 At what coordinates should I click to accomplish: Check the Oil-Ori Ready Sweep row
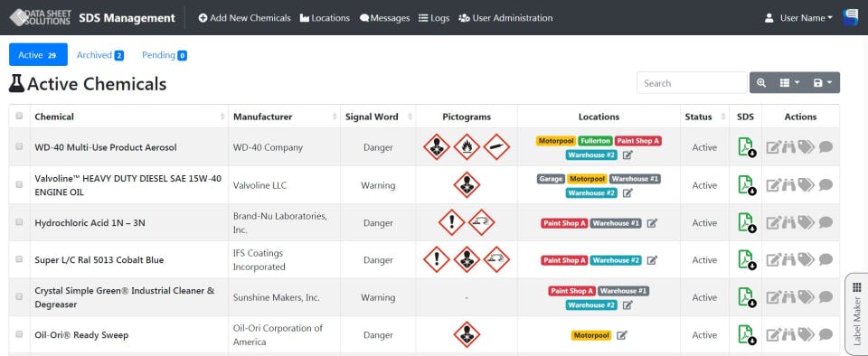click(x=19, y=334)
